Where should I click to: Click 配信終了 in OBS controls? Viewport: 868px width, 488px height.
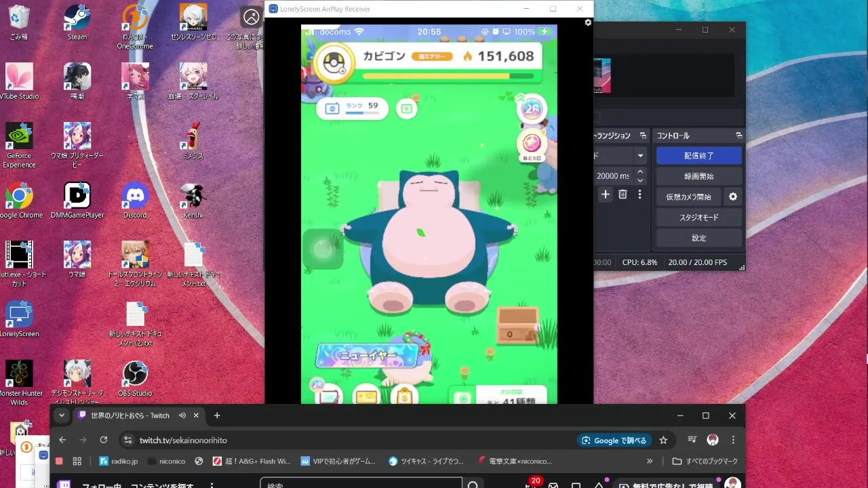[698, 155]
